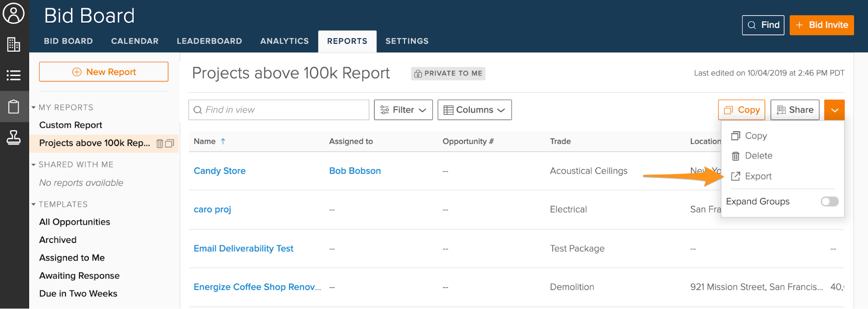Open the user profile icon in sidebar
This screenshot has width=868, height=309.
pos(14,13)
